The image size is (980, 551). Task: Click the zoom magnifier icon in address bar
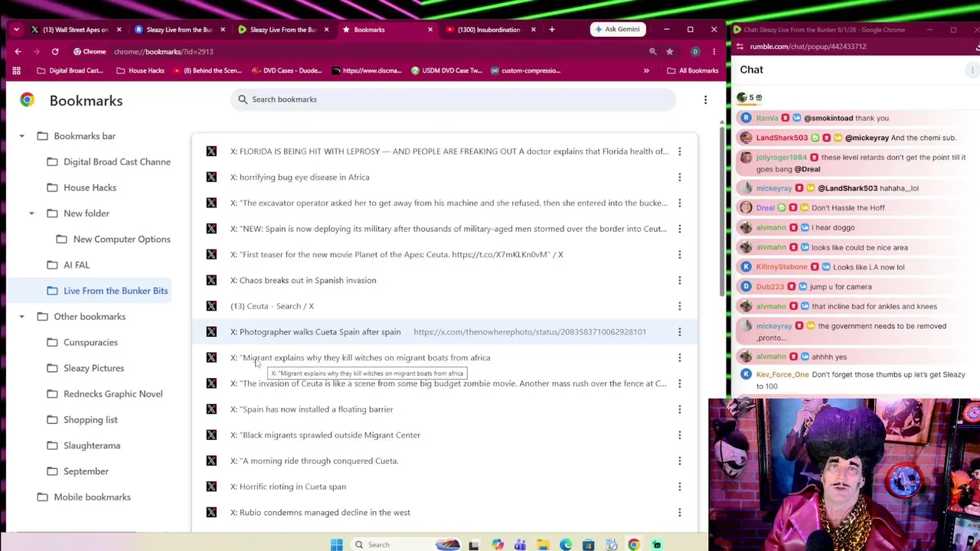(x=653, y=51)
